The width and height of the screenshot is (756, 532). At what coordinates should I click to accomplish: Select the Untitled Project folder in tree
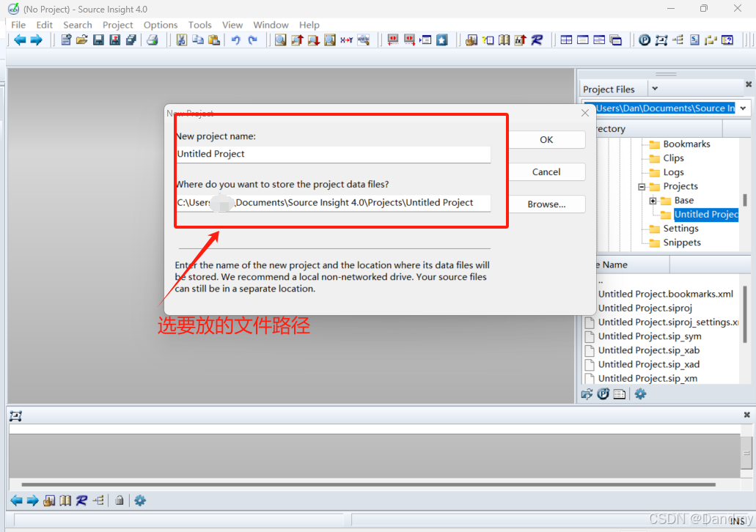(706, 215)
